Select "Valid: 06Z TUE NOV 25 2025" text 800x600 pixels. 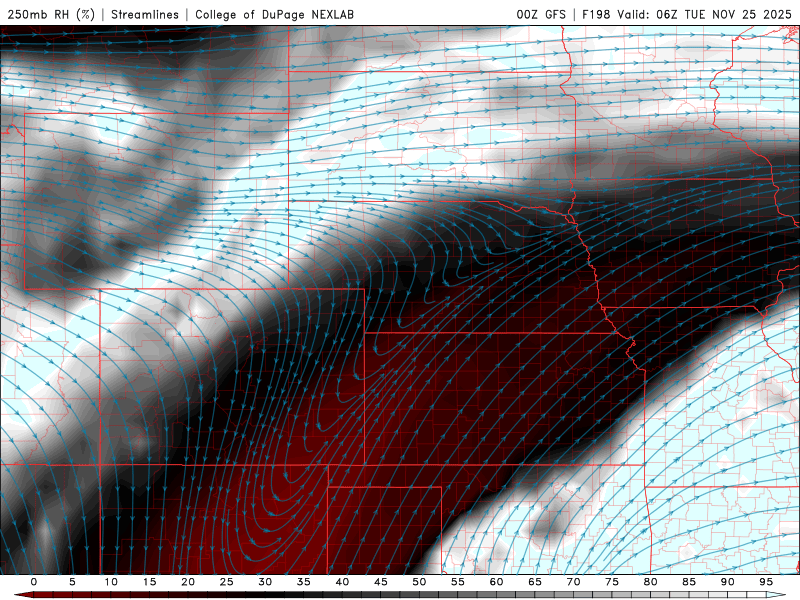704,14
